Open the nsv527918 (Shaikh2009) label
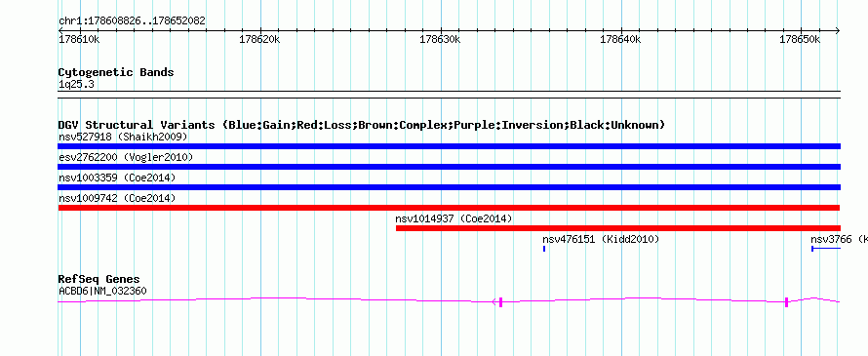The width and height of the screenshot is (868, 356). click(x=123, y=137)
